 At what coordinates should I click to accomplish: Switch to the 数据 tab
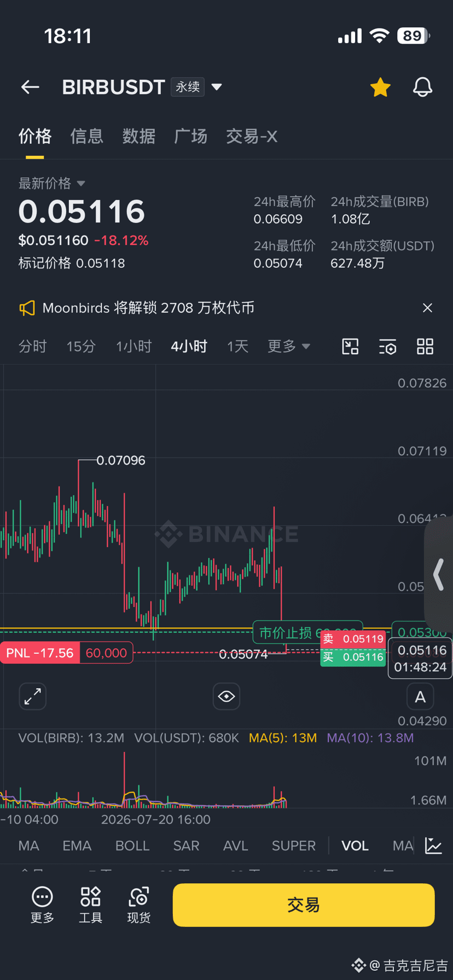point(139,136)
